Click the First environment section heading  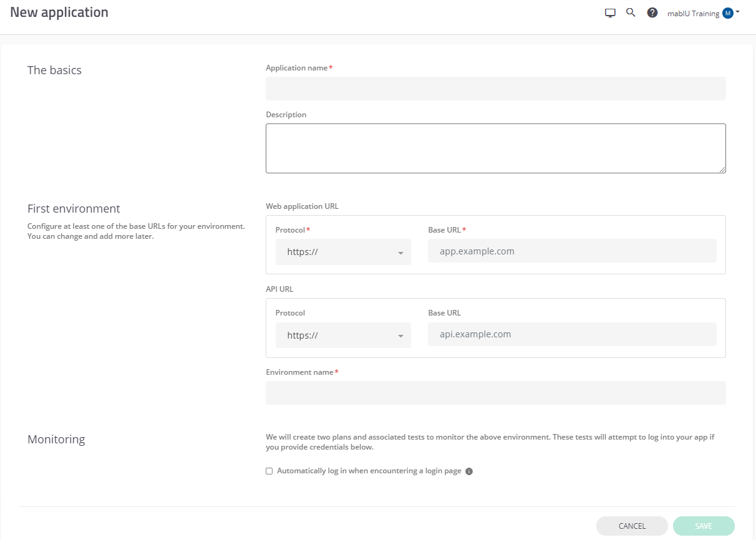(x=74, y=208)
